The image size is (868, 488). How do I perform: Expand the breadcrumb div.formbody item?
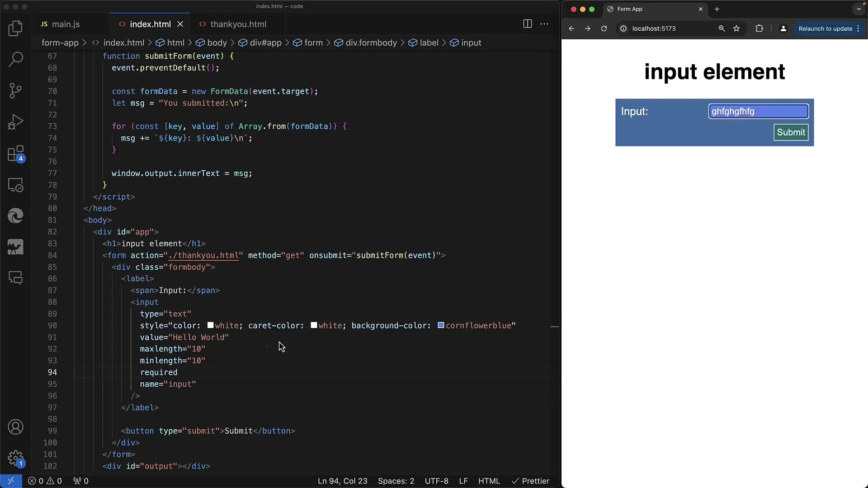coord(371,42)
